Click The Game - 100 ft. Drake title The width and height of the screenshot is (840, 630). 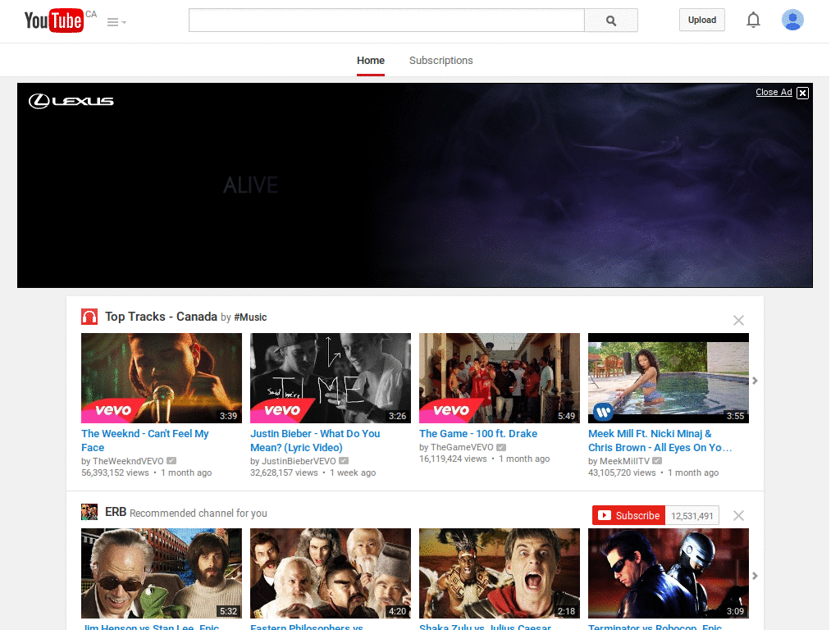[478, 433]
